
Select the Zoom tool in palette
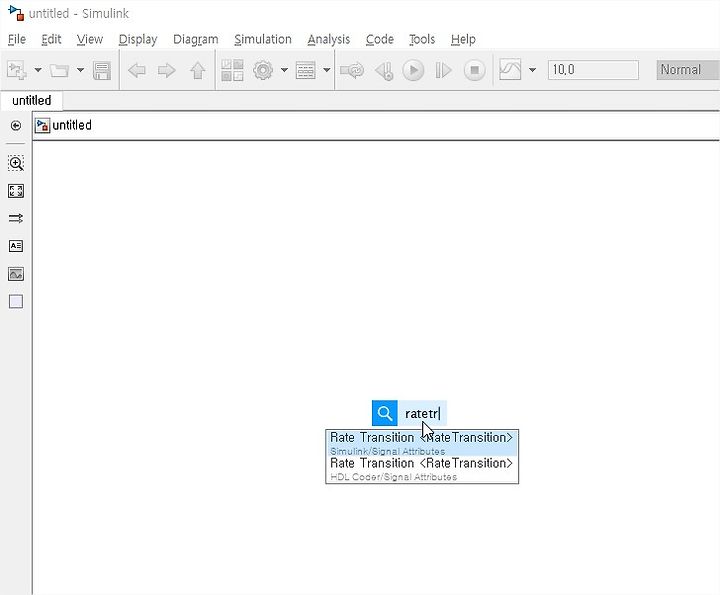pyautogui.click(x=16, y=163)
